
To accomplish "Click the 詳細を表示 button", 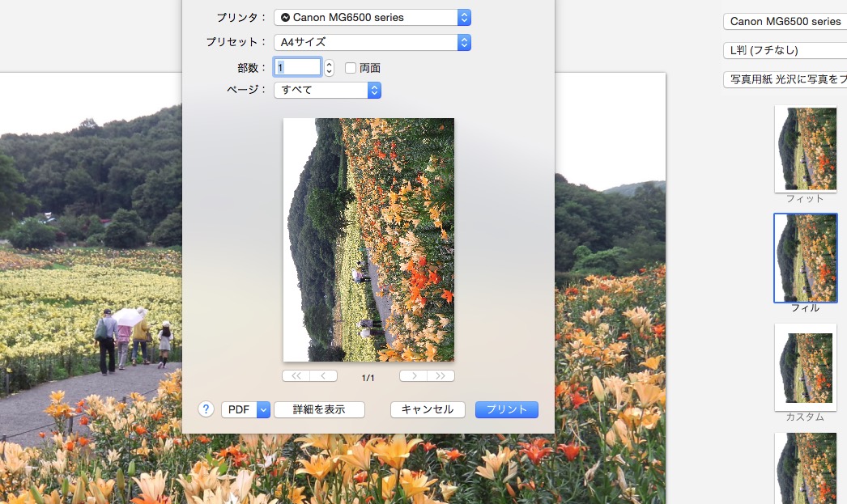I will (319, 409).
